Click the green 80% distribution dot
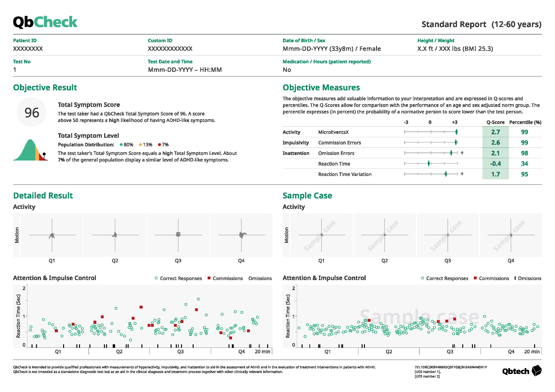Screen dimensions: 555x392 [x=121, y=145]
